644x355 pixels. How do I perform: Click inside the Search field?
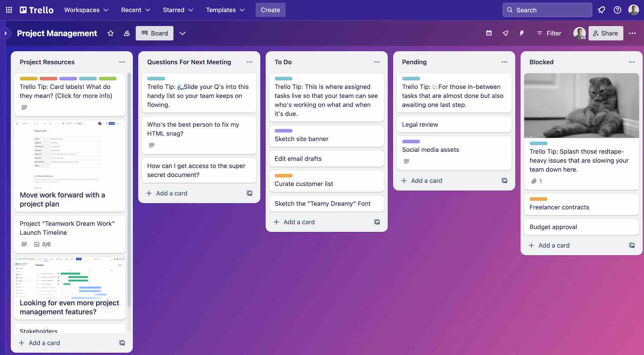point(547,10)
